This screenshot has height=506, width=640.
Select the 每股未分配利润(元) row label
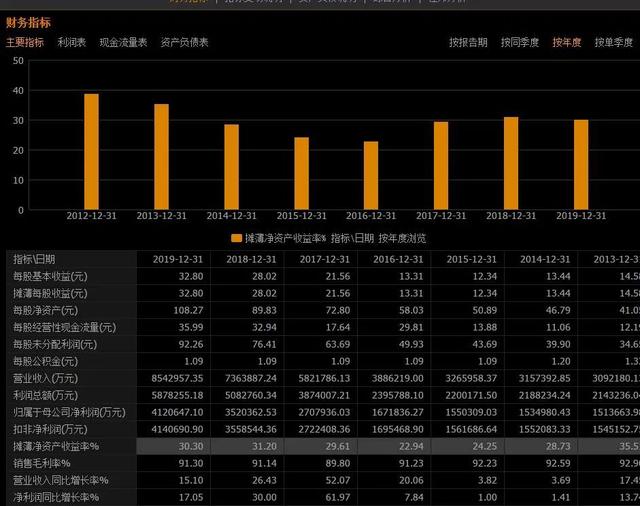click(x=55, y=344)
